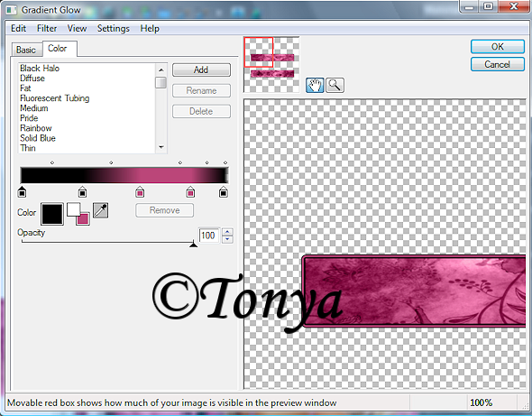Select the first black gradient color stop
This screenshot has width=532, height=416.
coord(22,191)
